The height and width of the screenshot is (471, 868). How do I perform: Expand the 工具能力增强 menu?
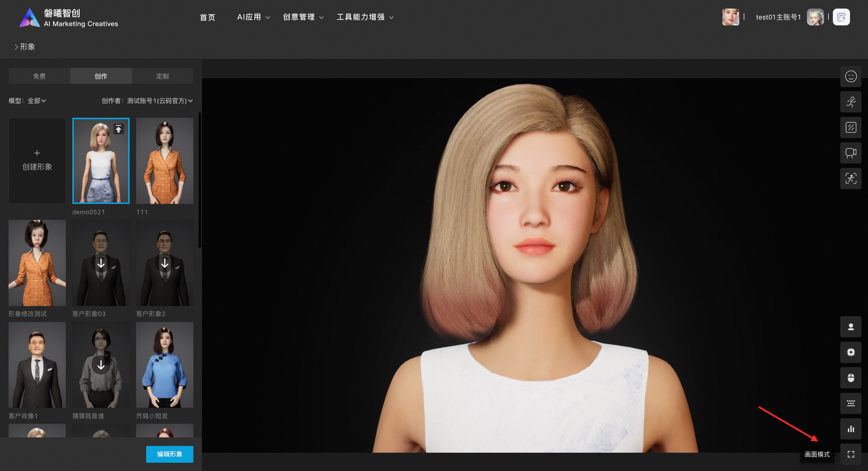[x=365, y=17]
